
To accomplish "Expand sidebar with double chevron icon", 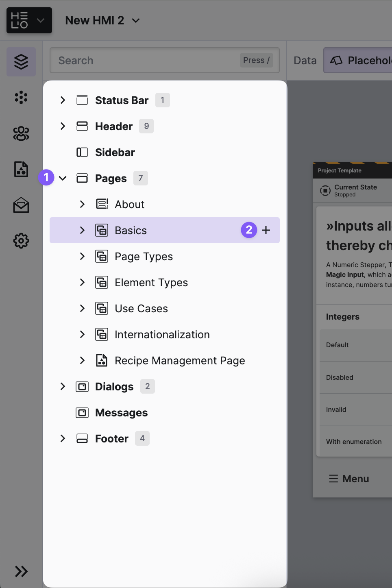I will [21, 571].
